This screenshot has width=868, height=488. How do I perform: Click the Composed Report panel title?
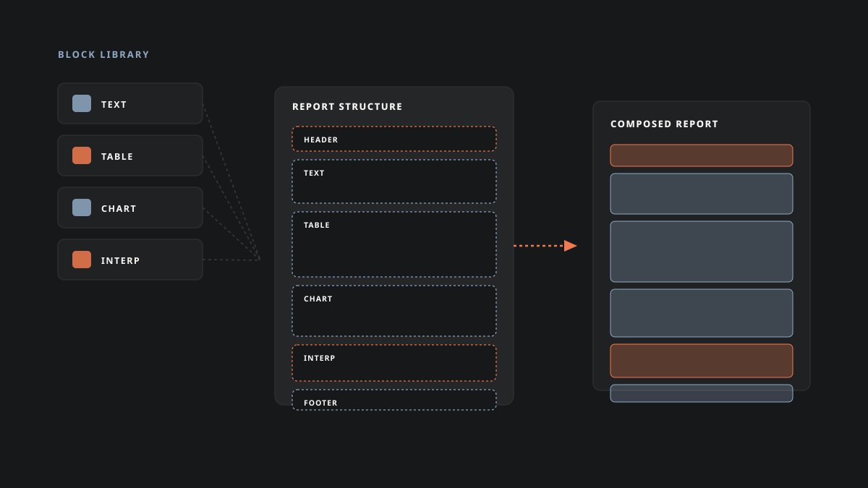(x=665, y=124)
